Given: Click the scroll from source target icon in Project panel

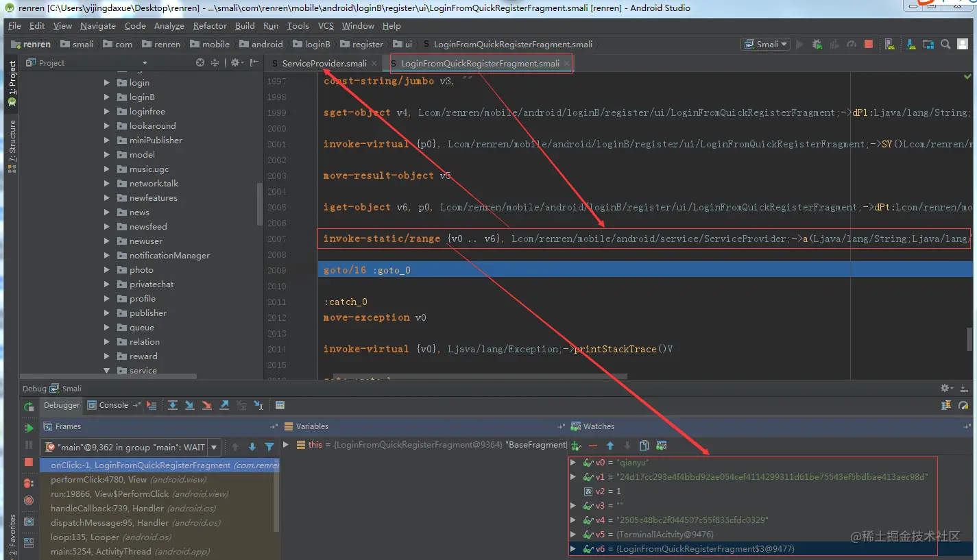Looking at the screenshot, I should pos(200,62).
